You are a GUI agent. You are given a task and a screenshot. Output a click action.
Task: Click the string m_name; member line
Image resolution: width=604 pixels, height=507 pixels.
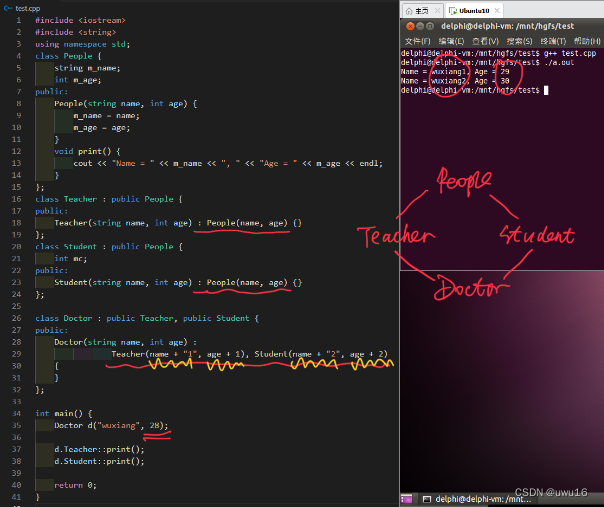point(87,68)
